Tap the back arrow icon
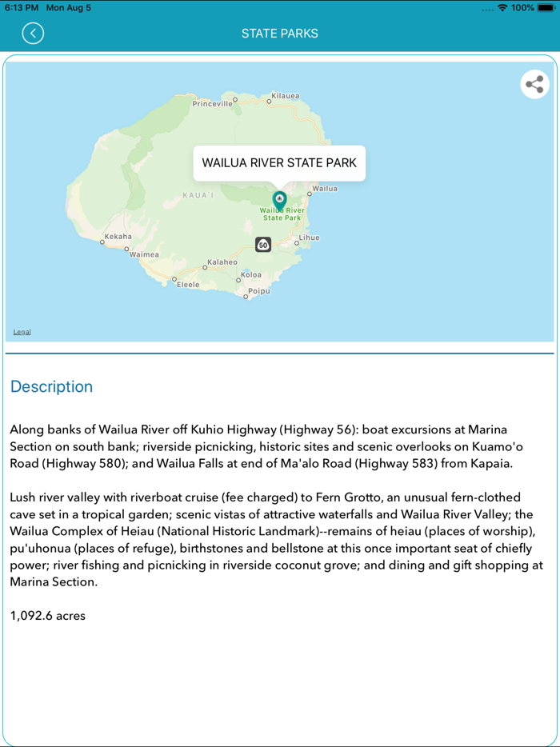The width and height of the screenshot is (560, 747). click(x=33, y=34)
